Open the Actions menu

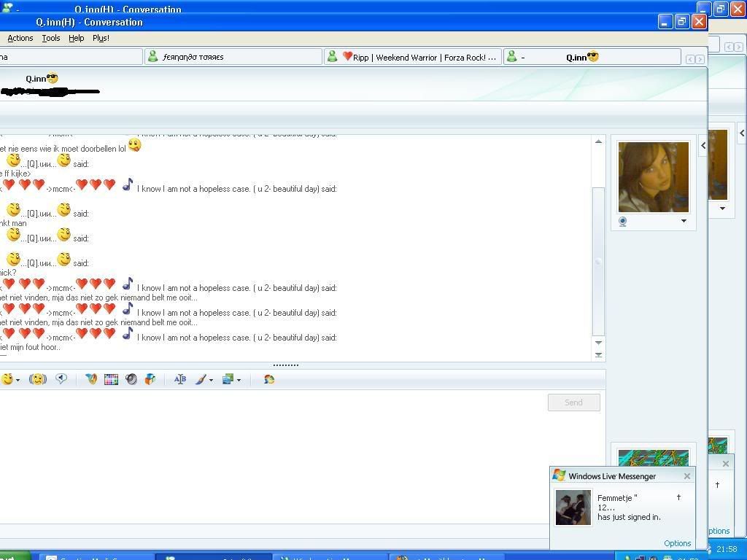[20, 38]
